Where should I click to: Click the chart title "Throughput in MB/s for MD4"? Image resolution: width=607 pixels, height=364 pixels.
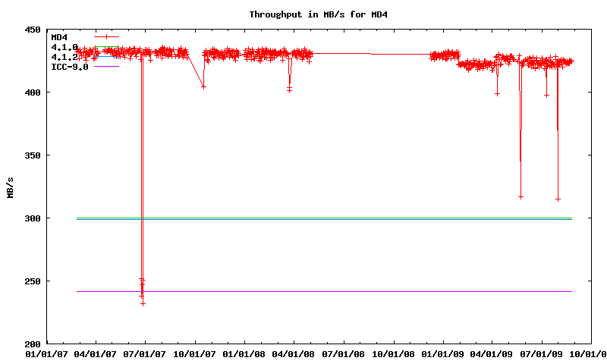point(303,14)
